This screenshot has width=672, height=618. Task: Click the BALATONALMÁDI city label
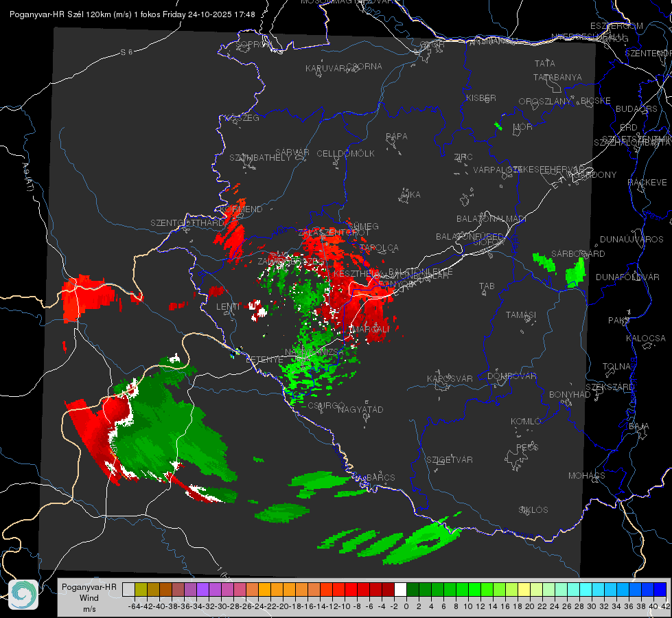coord(491,219)
